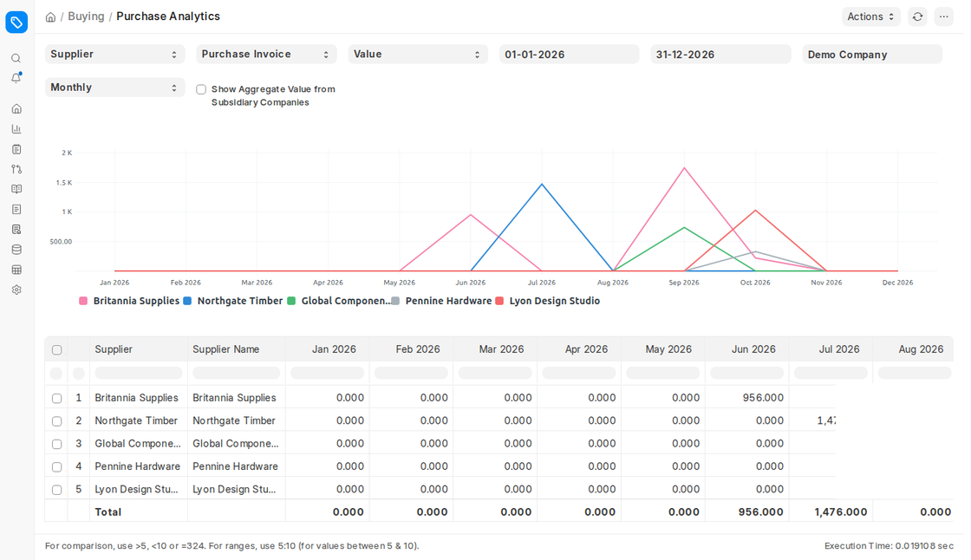Check the Pennine Hardware row checkbox
Viewport: 971px width, 560px height.
click(57, 467)
